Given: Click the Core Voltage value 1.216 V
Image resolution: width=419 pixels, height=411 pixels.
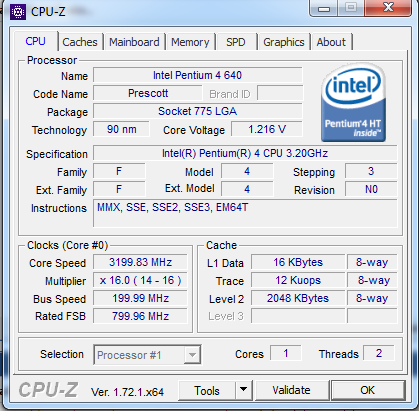Looking at the screenshot, I should click(267, 129).
